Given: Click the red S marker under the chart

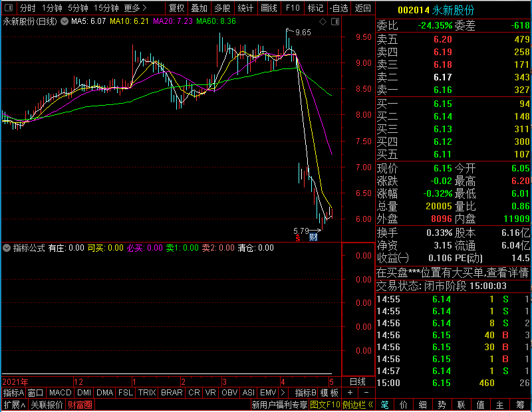Looking at the screenshot, I should 298,239.
